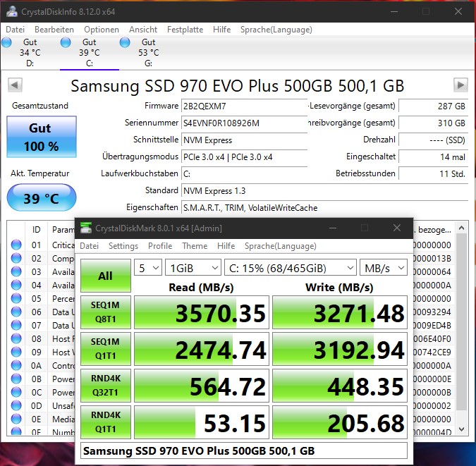Click SEQ1M Q8T1 write result 3271.48
The height and width of the screenshot is (466, 476).
tap(340, 312)
